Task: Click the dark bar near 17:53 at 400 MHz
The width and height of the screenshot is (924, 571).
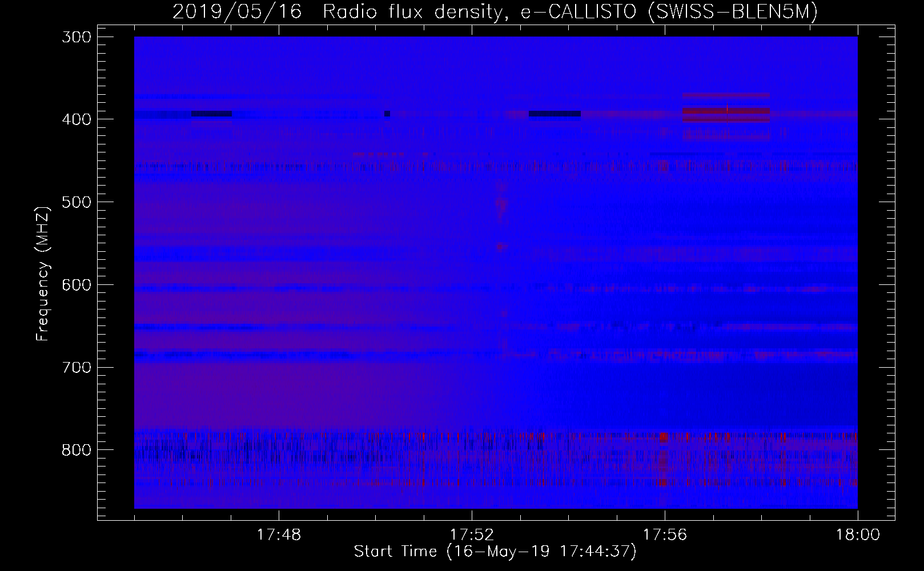Action: pos(555,114)
